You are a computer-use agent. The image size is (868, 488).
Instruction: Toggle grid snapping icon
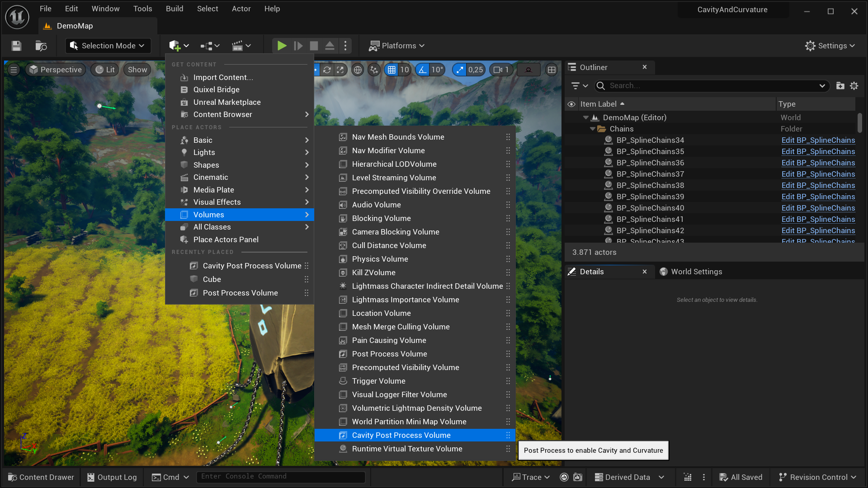pos(392,70)
